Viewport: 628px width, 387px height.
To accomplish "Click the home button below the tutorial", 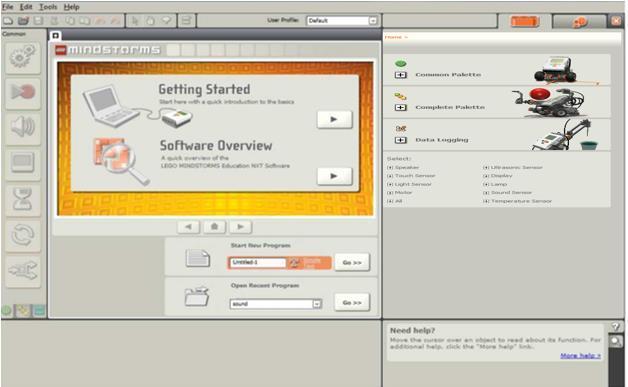I will click(x=214, y=227).
